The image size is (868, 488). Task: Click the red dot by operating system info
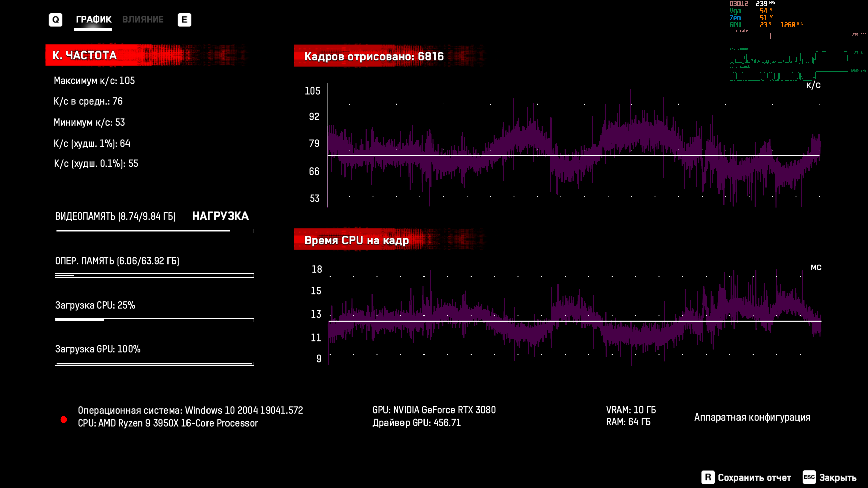pos(64,420)
